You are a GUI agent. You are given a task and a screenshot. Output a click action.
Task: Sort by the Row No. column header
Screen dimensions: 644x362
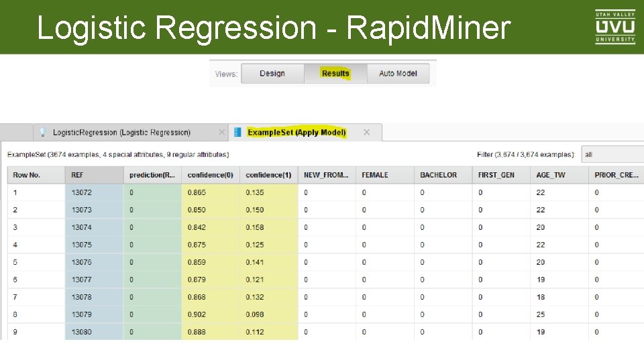point(36,175)
